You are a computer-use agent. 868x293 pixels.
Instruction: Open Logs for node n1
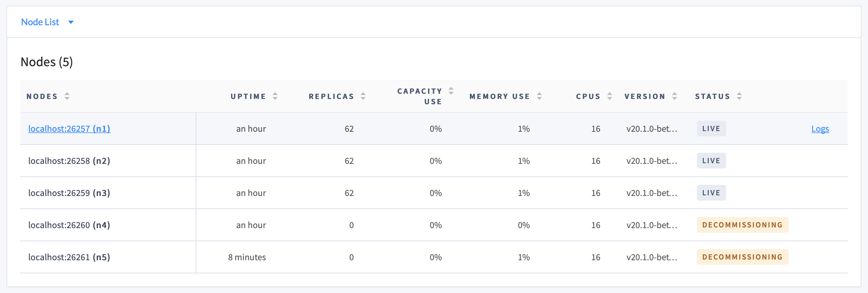click(x=820, y=128)
